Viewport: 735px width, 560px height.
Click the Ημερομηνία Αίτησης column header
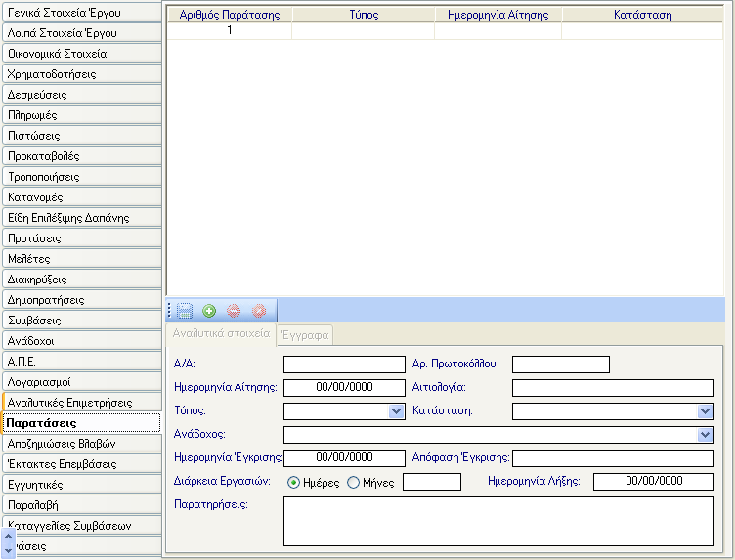pos(498,15)
